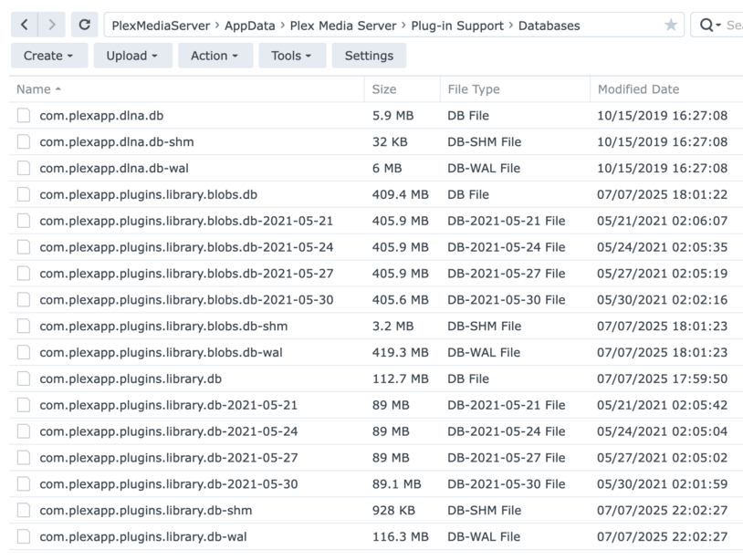Tick checkbox for blobs.db-2021-05-21
The width and height of the screenshot is (743, 560).
pyautogui.click(x=24, y=221)
